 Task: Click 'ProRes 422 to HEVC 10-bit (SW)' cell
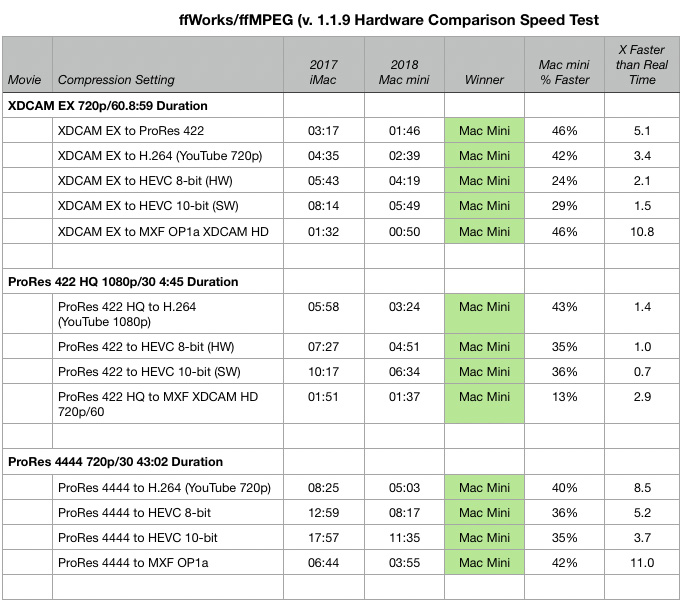tap(168, 372)
